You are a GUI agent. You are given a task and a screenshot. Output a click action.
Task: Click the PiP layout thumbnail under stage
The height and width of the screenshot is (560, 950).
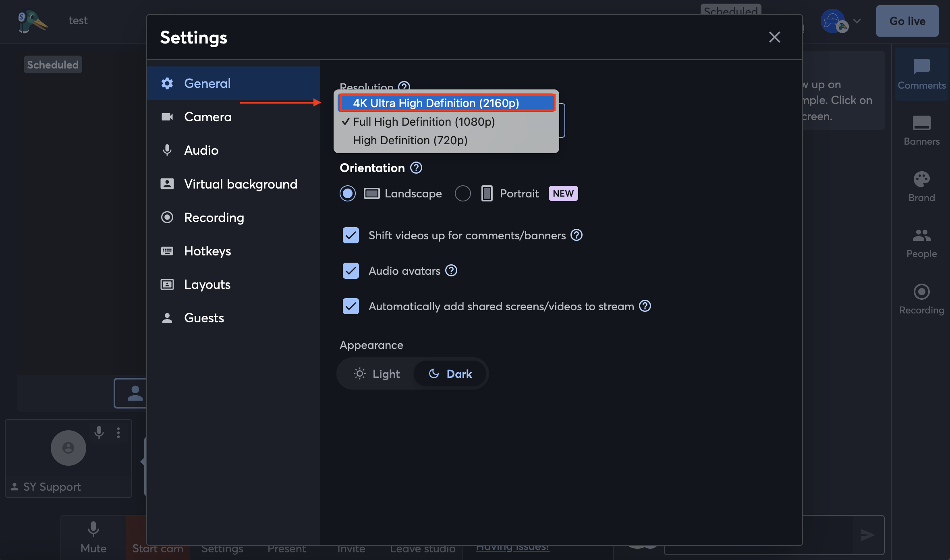pos(131,393)
